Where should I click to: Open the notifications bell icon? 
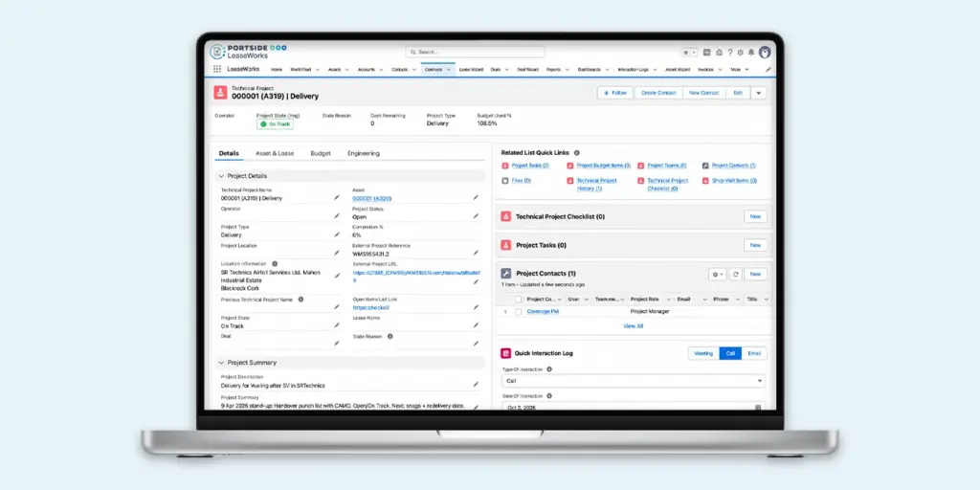(751, 53)
